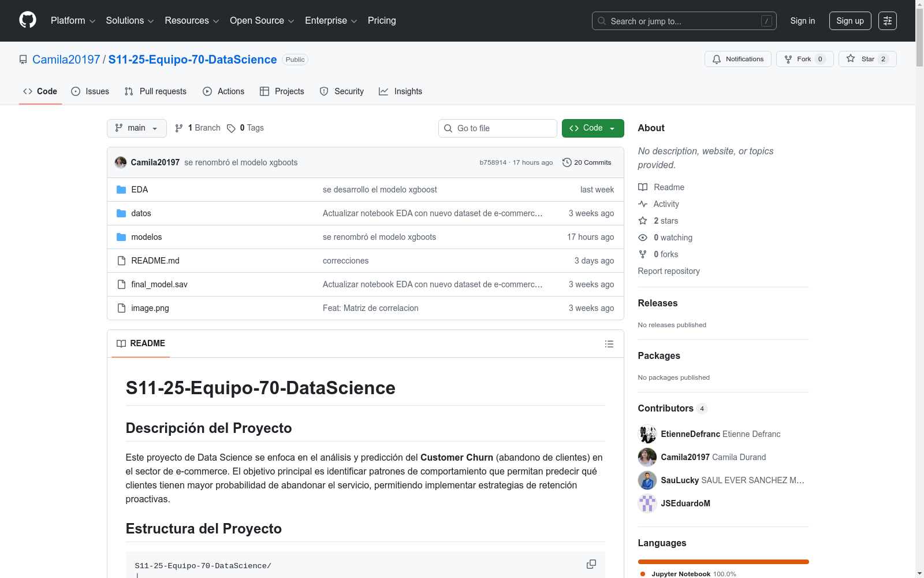924x578 pixels.
Task: Click the Sign up button
Action: point(850,21)
